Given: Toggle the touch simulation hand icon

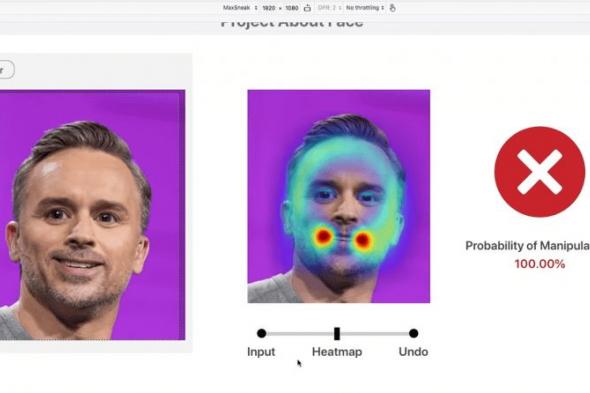Looking at the screenshot, I should pos(392,8).
